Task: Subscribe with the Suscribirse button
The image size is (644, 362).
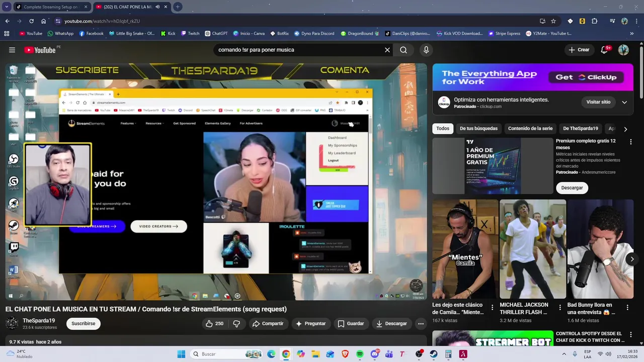Action: [83, 323]
